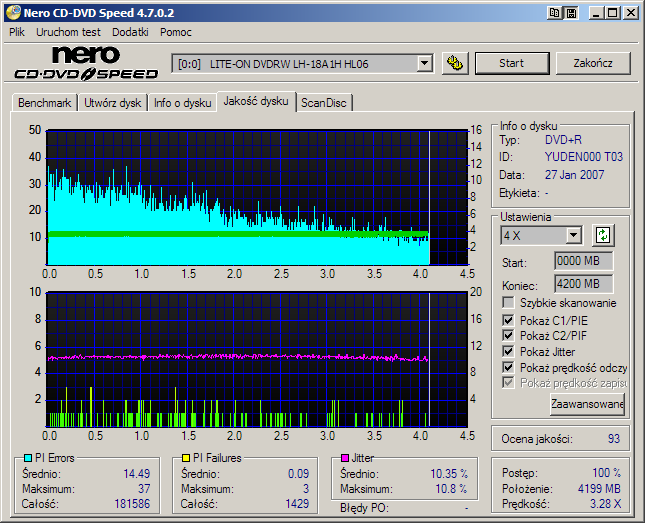Click the magenta Jitter color swatch
645x523 pixels.
[345, 458]
